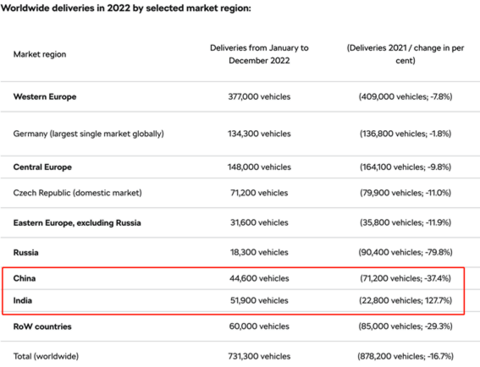Click the Total (worldwide) label

(46, 356)
